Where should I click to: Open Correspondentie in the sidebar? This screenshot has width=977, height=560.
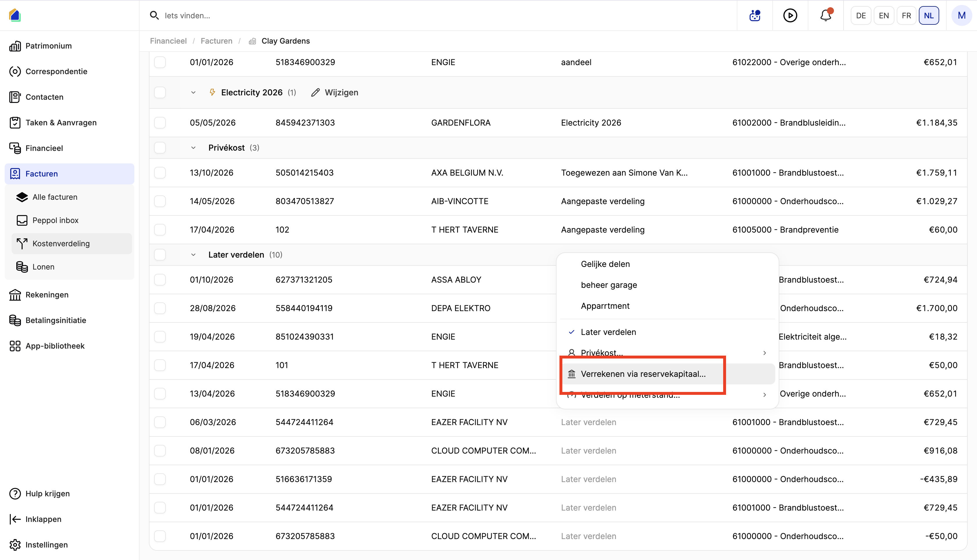coord(69,72)
